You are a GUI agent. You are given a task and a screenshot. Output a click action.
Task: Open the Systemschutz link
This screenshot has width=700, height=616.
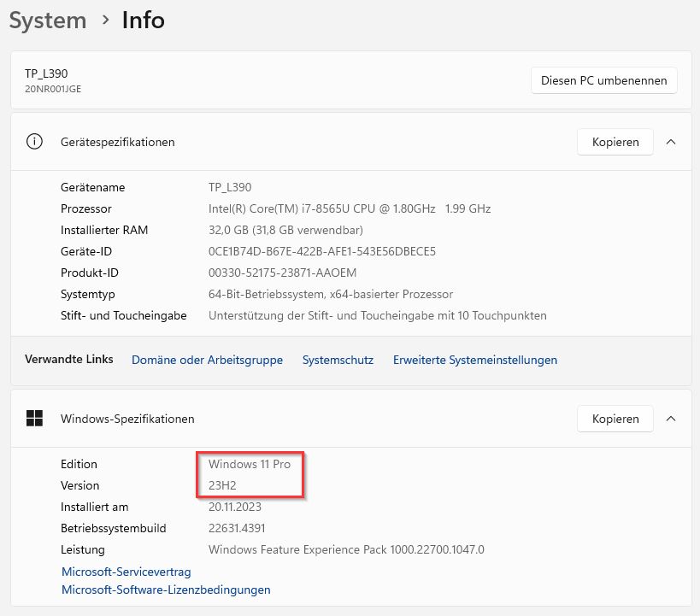[x=338, y=360]
